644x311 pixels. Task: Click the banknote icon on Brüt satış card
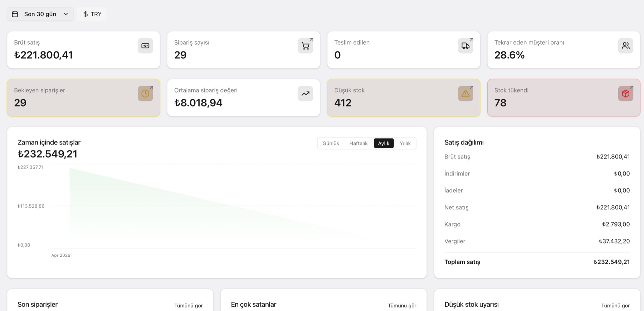(x=145, y=46)
